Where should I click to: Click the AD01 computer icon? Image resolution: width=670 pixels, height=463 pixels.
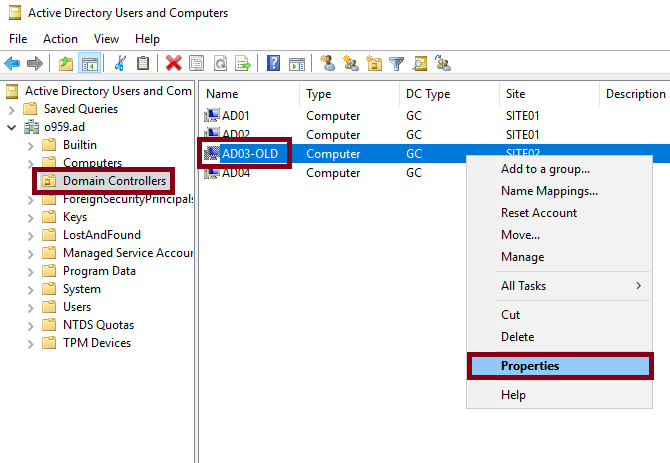[x=212, y=115]
